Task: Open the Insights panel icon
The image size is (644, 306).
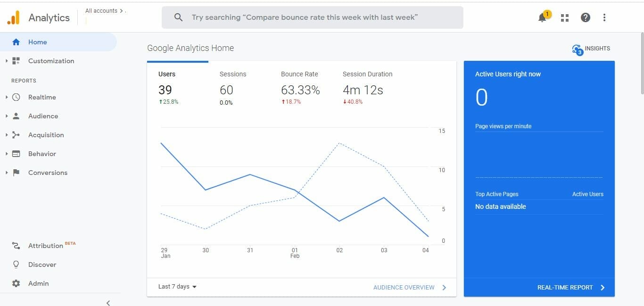Action: pos(578,49)
